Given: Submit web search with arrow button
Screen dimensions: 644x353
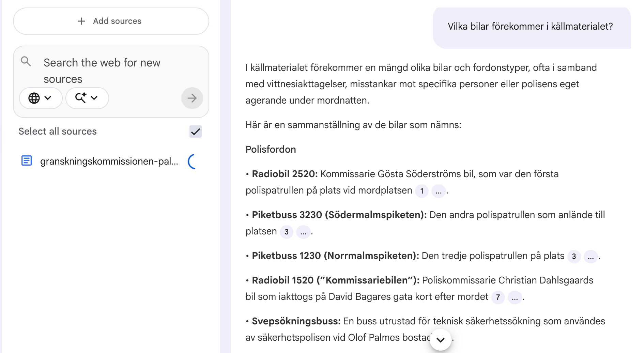Looking at the screenshot, I should [192, 98].
